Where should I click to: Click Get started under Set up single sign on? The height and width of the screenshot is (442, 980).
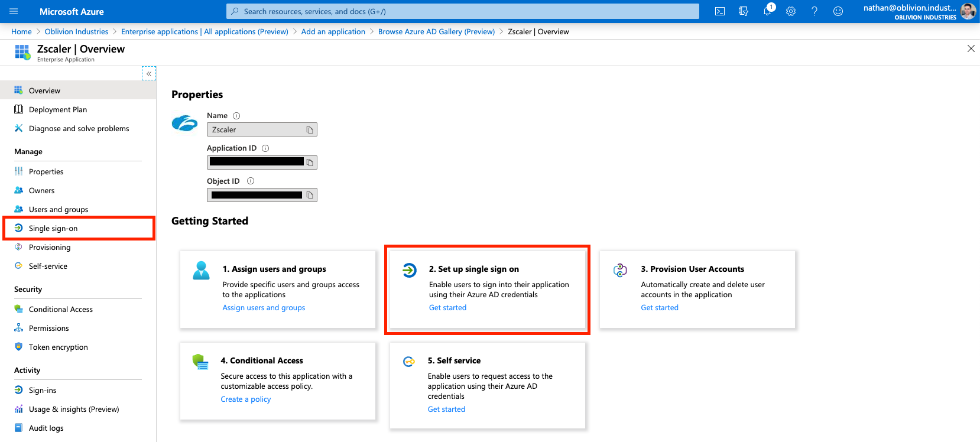pos(447,308)
